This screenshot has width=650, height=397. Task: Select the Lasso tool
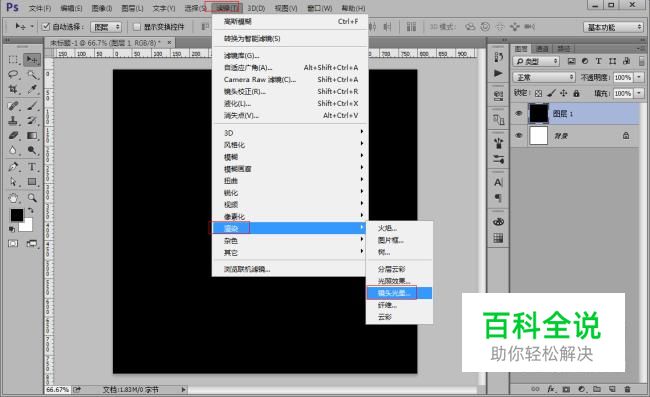(x=13, y=75)
